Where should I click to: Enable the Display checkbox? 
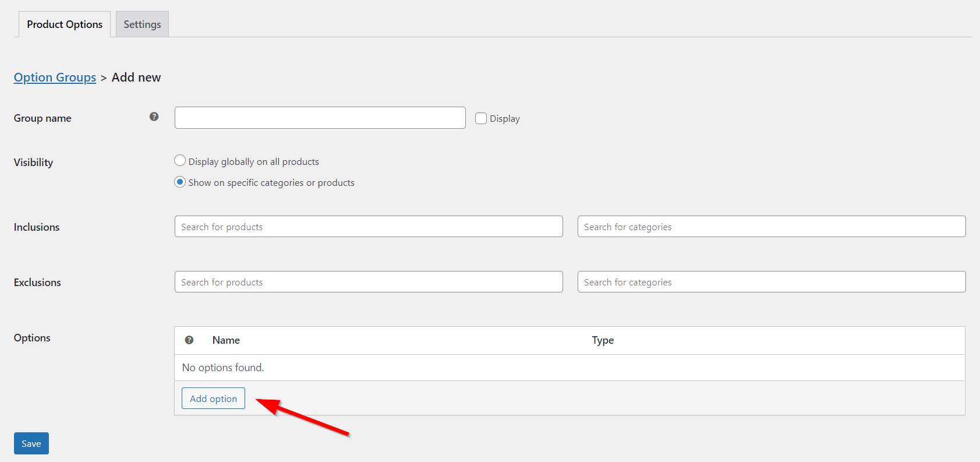point(481,118)
